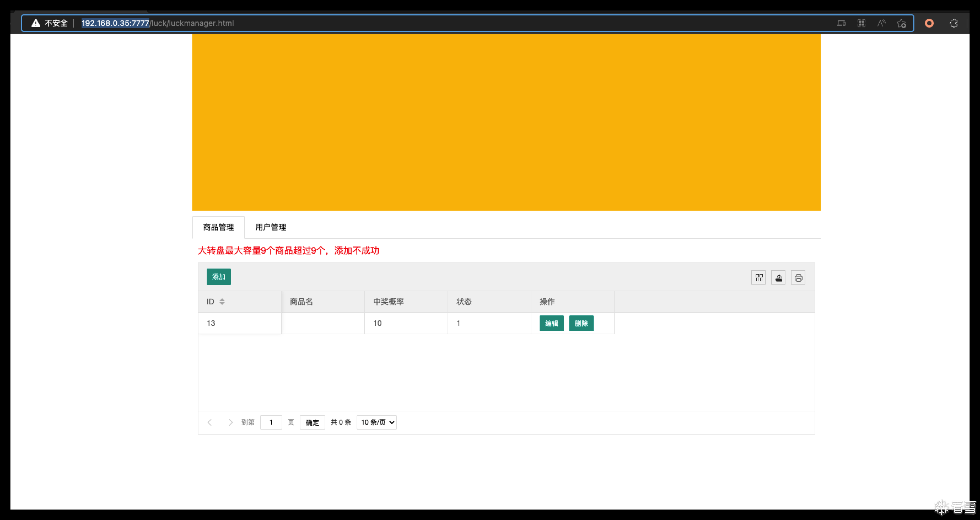
Task: Switch to the 用户管理 tab
Action: pyautogui.click(x=270, y=227)
